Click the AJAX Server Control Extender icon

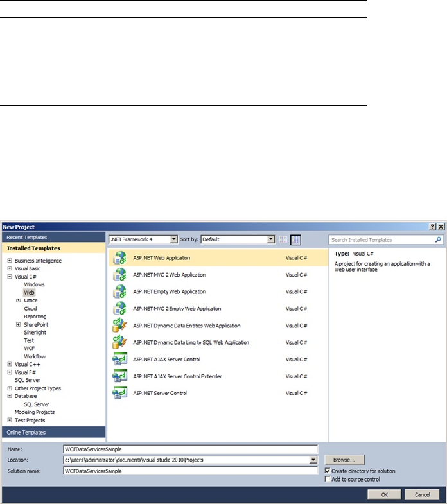click(x=119, y=376)
